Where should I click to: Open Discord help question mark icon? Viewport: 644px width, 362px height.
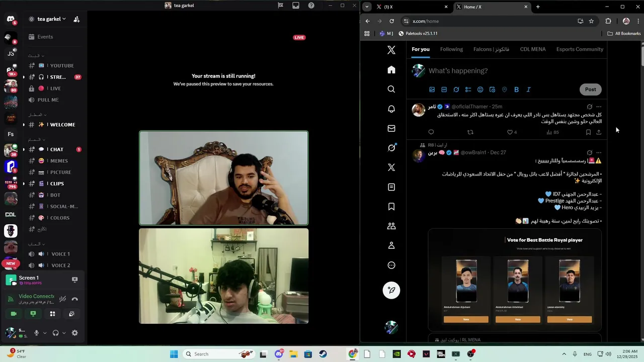point(311,6)
